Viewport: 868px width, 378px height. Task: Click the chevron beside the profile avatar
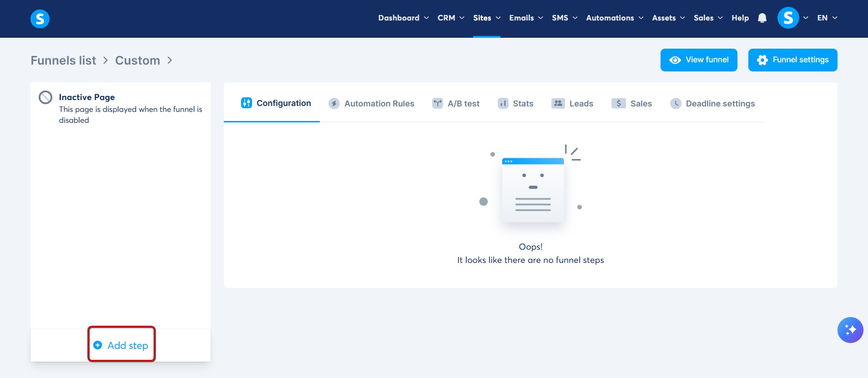[806, 18]
